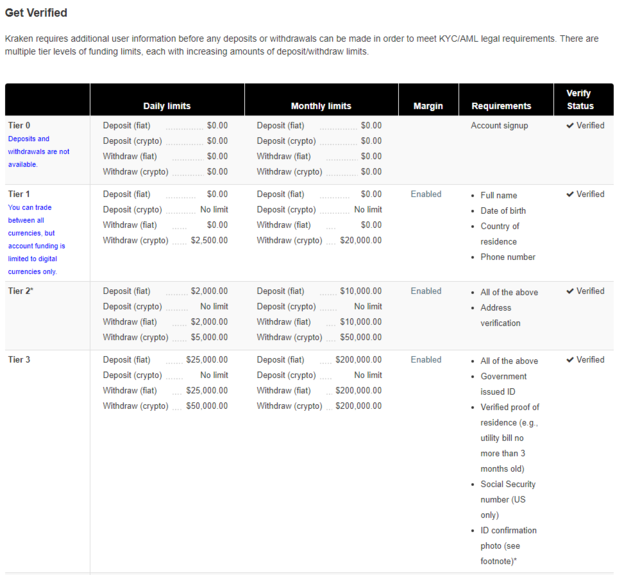Click 'Phone number' requirement

point(508,257)
